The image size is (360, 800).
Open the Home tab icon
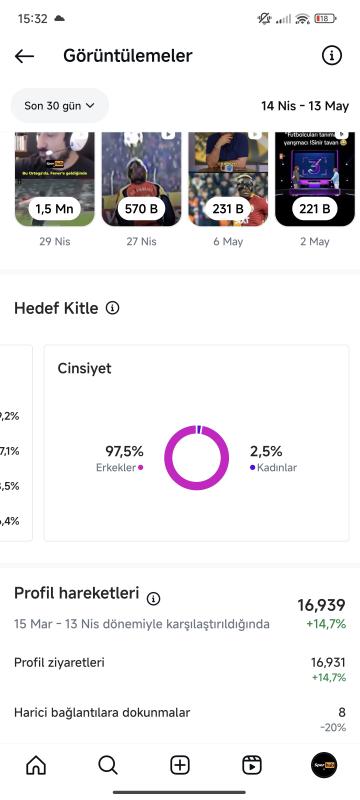[36, 765]
